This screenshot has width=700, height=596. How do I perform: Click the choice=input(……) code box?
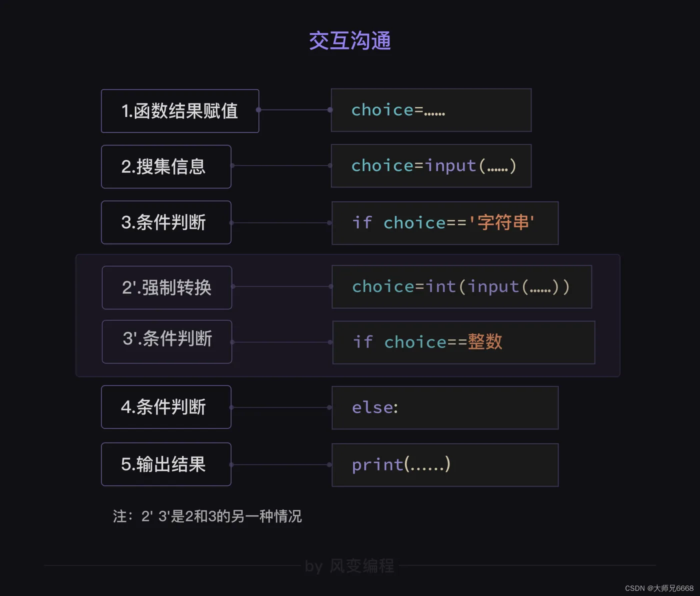tap(431, 166)
